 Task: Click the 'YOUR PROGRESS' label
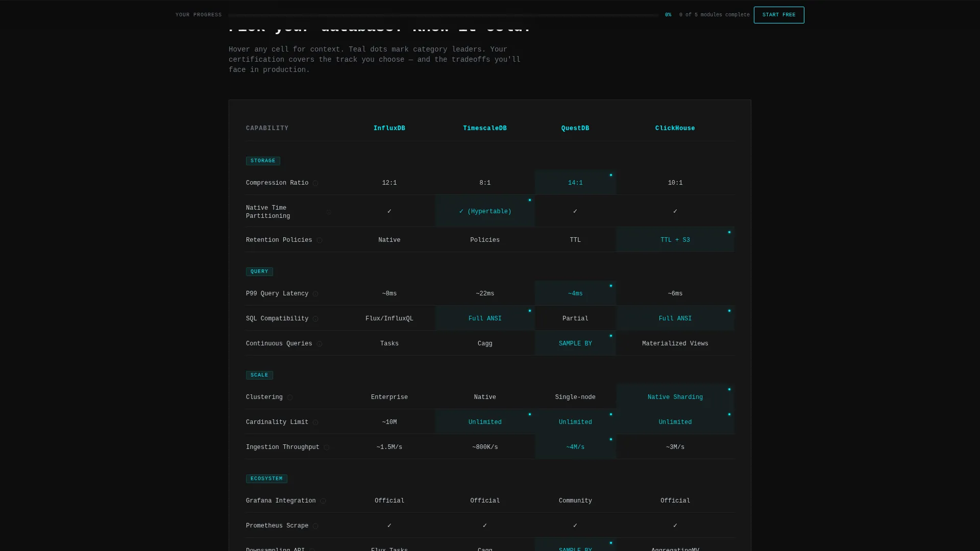click(x=199, y=15)
